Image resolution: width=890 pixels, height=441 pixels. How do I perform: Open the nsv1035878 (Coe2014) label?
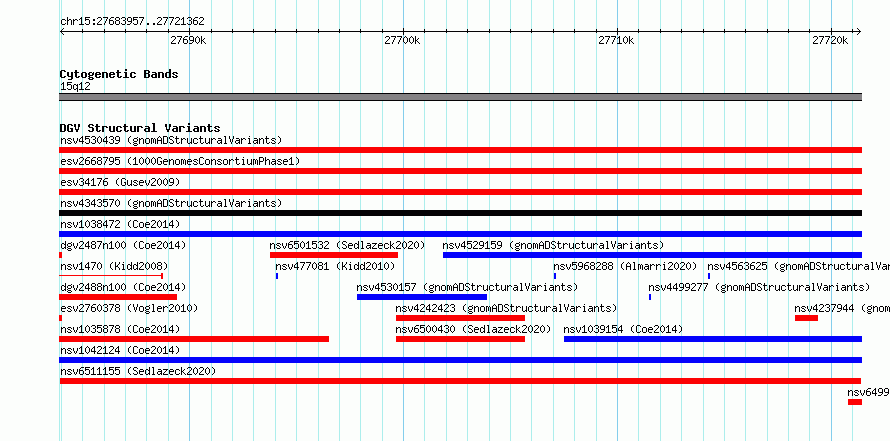click(120, 329)
